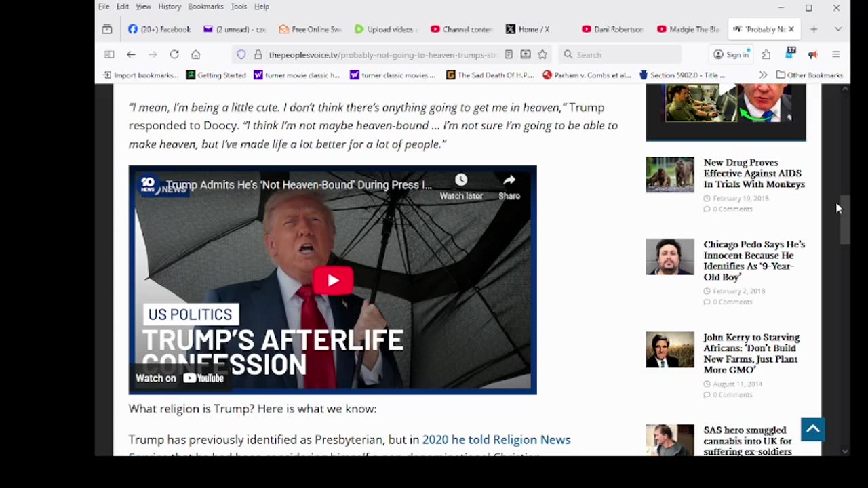Click the megaphone toolbar icon
Viewport: 868px width, 488px height.
(812, 54)
